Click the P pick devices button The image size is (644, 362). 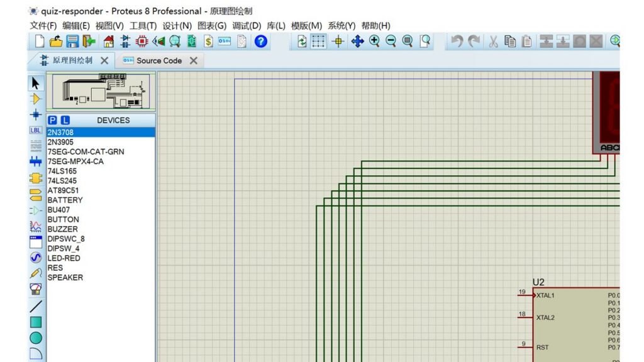52,120
